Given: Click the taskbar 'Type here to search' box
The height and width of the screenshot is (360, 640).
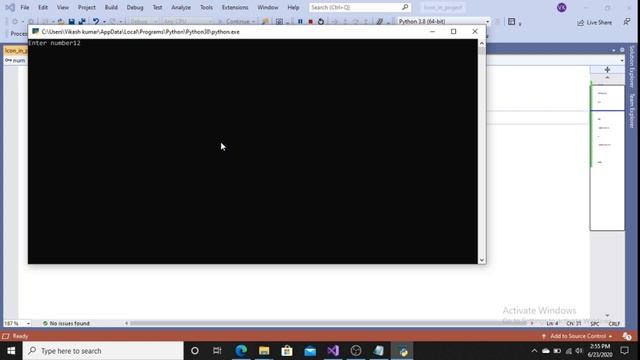Looking at the screenshot, I should coord(103,351).
